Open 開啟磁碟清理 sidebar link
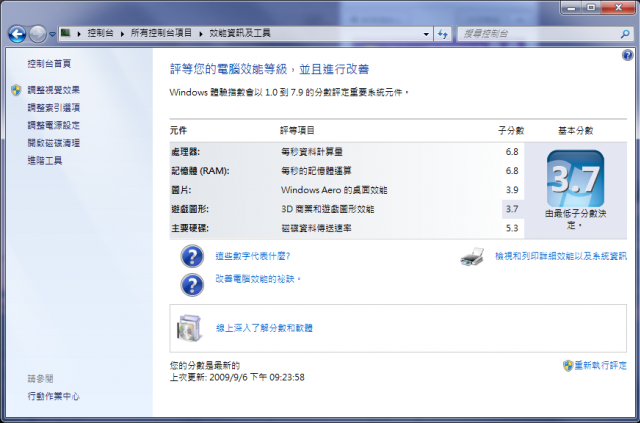 (53, 143)
